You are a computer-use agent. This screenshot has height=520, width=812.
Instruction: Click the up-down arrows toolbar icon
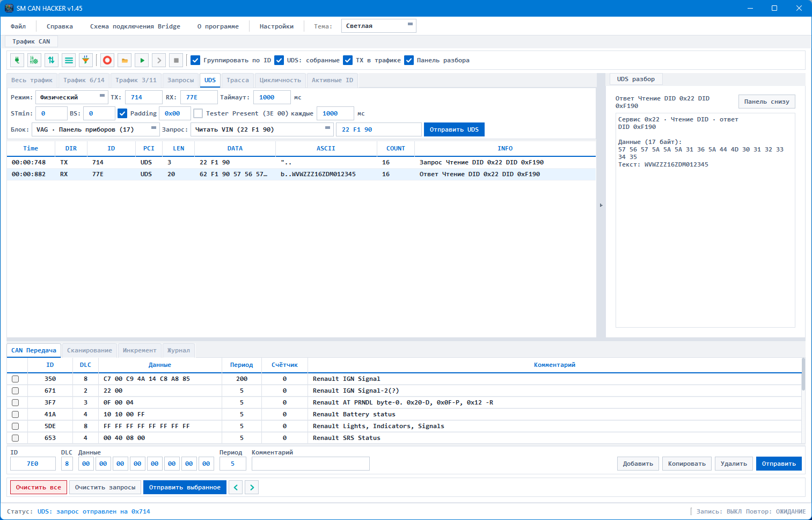tap(52, 60)
